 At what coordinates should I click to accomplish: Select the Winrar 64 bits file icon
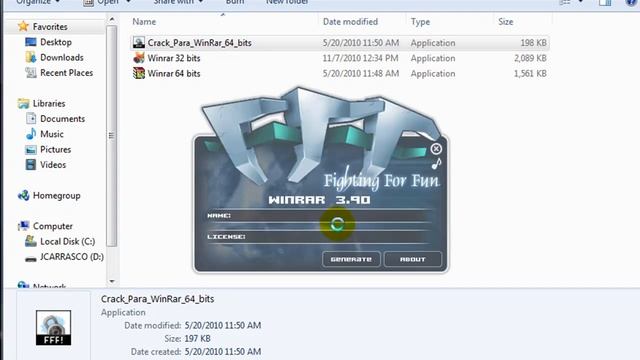tap(139, 73)
